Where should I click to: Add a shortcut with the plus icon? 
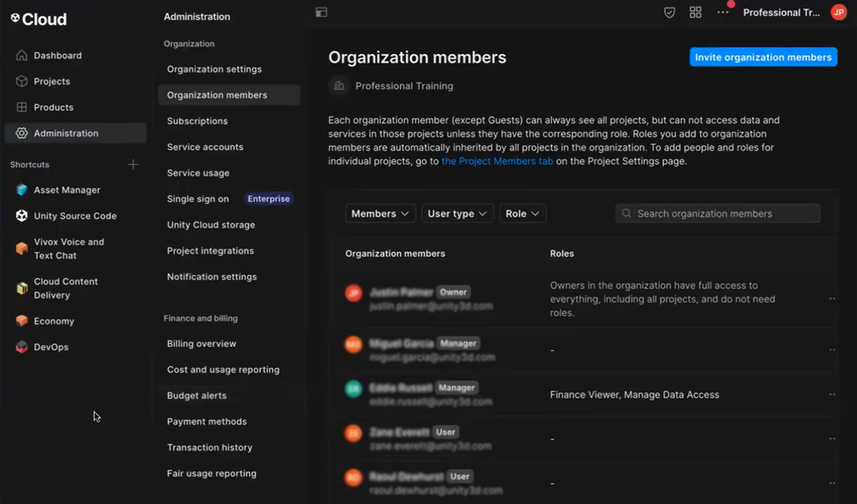tap(133, 165)
